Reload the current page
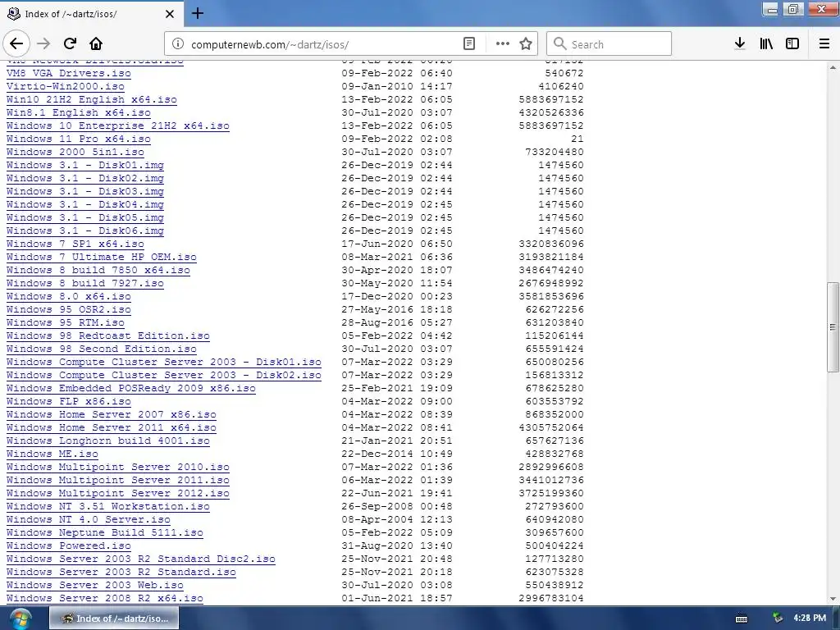The width and height of the screenshot is (840, 630). pyautogui.click(x=71, y=43)
